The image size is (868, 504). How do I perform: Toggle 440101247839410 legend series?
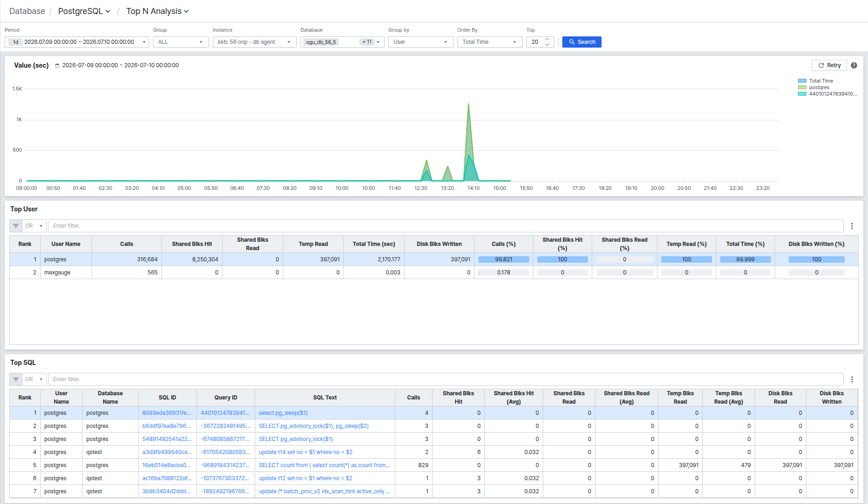[827, 94]
